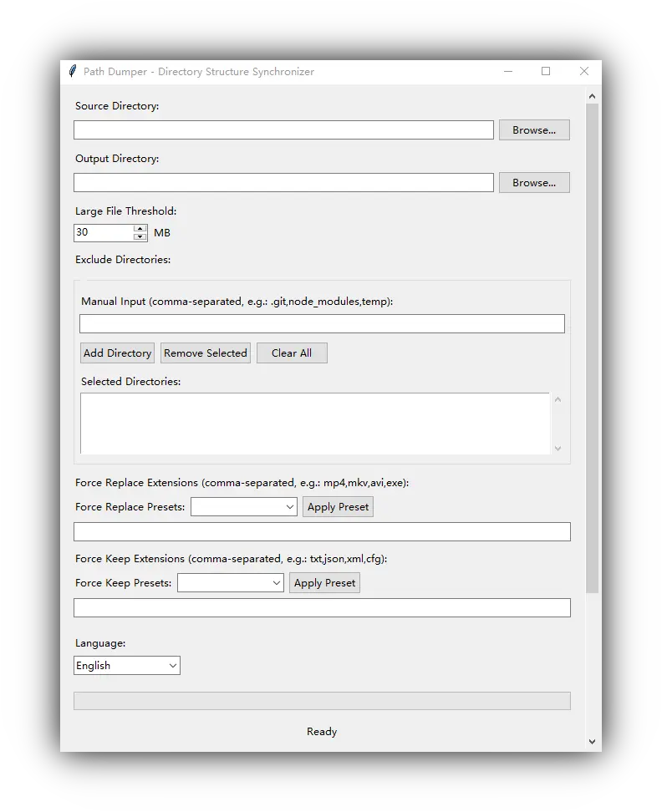Minimize the Path Dumper window
The height and width of the screenshot is (812, 662).
(x=508, y=72)
